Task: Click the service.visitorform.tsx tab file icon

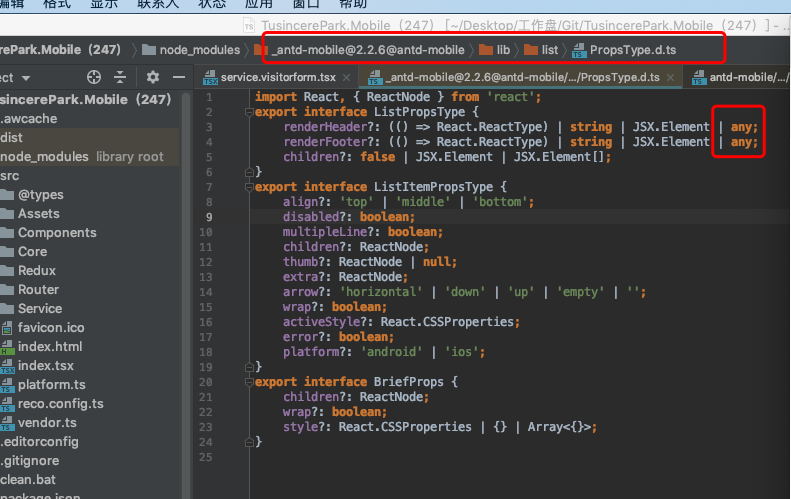Action: tap(210, 78)
